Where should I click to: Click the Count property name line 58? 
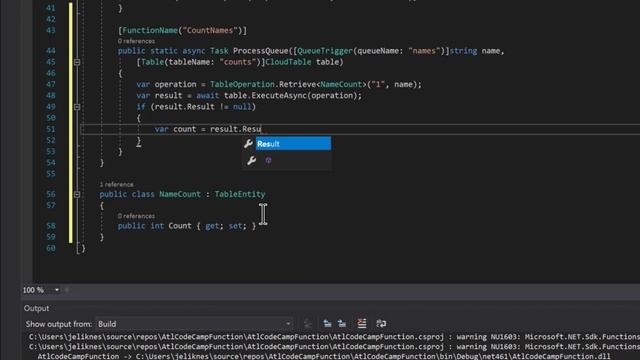(x=180, y=226)
